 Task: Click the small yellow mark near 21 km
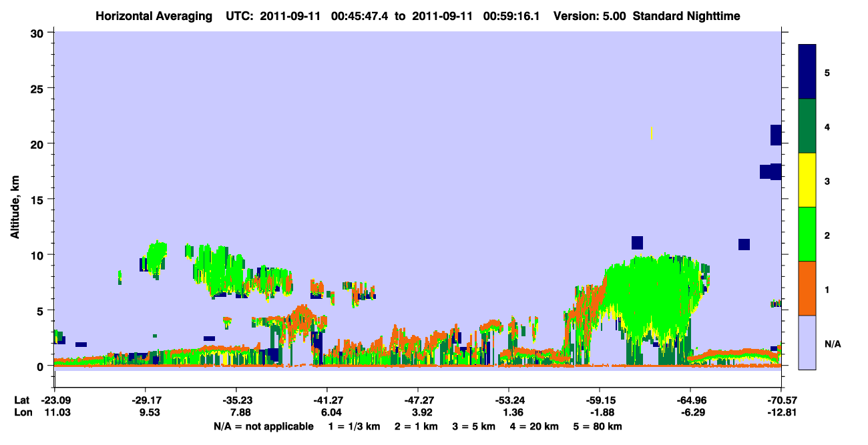(x=652, y=133)
